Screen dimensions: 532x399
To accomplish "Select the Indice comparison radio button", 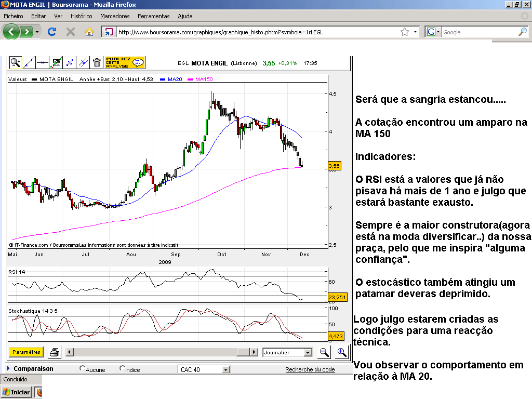I will pos(122,368).
